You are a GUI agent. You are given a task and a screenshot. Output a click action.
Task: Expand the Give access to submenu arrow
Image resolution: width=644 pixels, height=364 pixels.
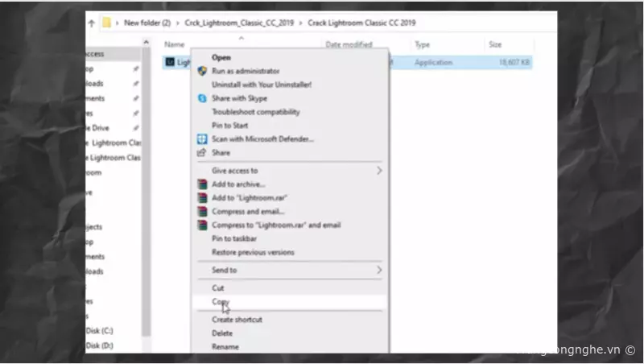tap(379, 170)
